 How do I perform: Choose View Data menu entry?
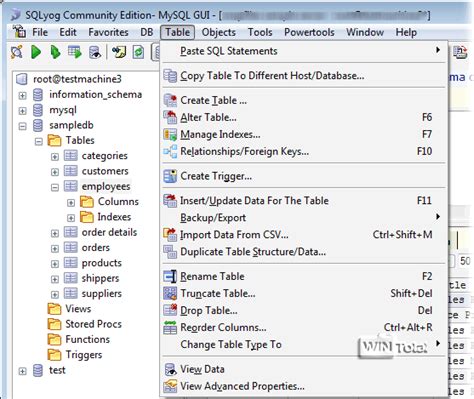304,369
